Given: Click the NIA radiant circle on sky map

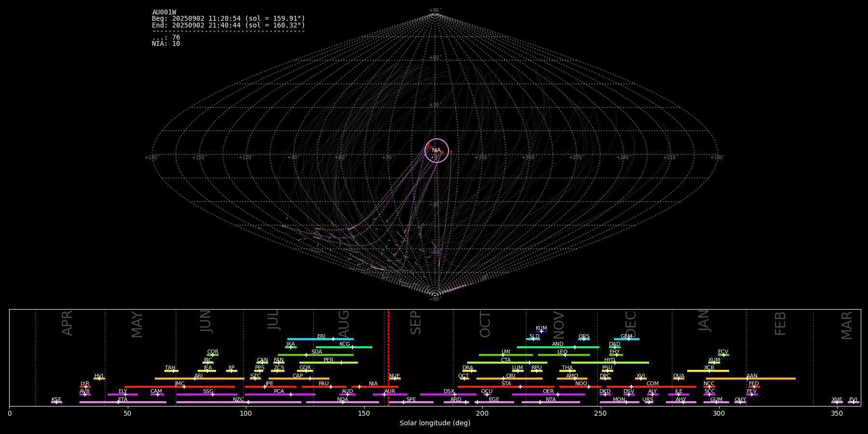Looking at the screenshot, I should point(436,150).
